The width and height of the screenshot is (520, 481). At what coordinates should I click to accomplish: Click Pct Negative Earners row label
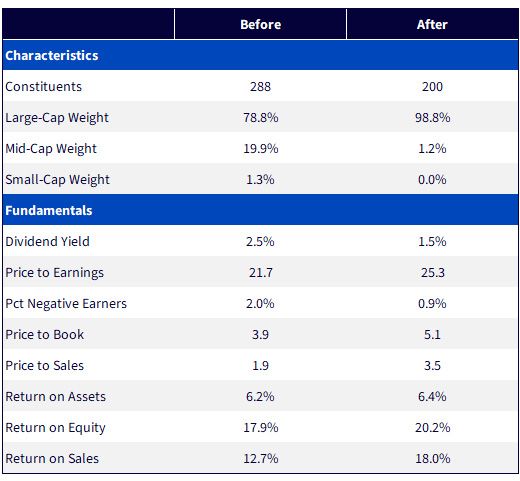[66, 304]
